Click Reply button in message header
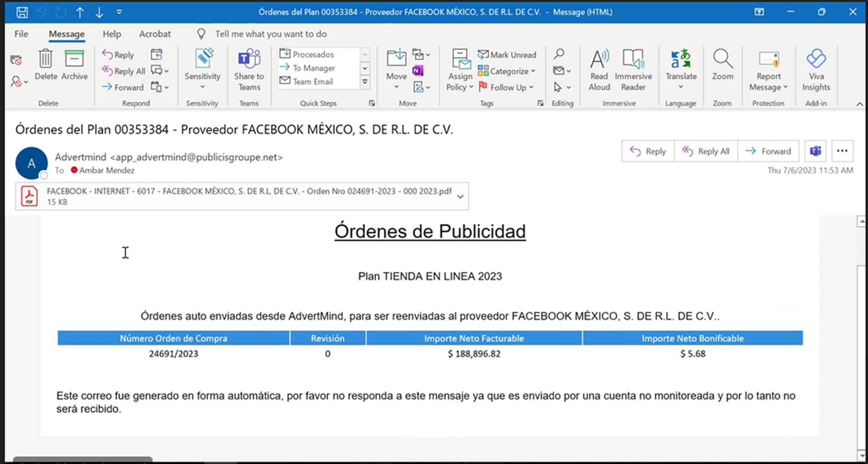 (x=648, y=151)
